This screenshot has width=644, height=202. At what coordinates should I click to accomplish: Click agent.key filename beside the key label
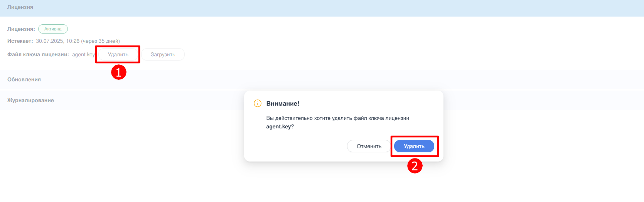click(83, 54)
